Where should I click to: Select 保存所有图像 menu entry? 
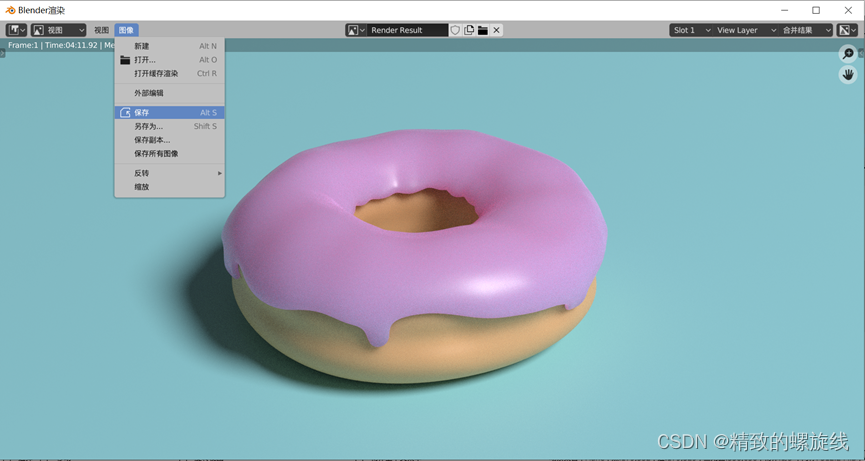pos(169,154)
